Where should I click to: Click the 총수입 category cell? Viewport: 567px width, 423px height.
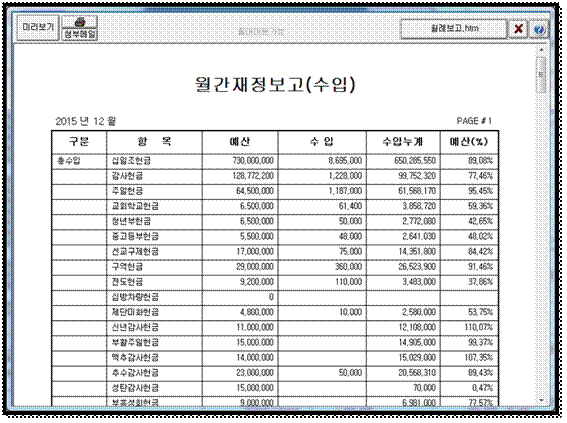click(x=79, y=161)
